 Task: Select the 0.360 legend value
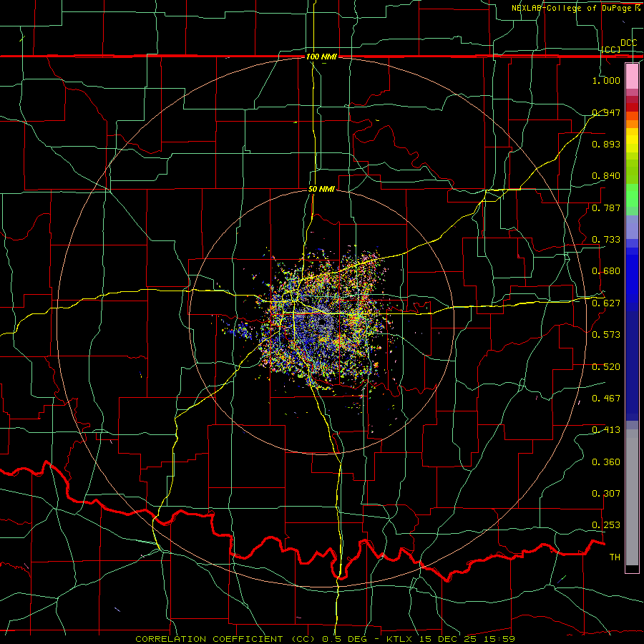(x=606, y=462)
